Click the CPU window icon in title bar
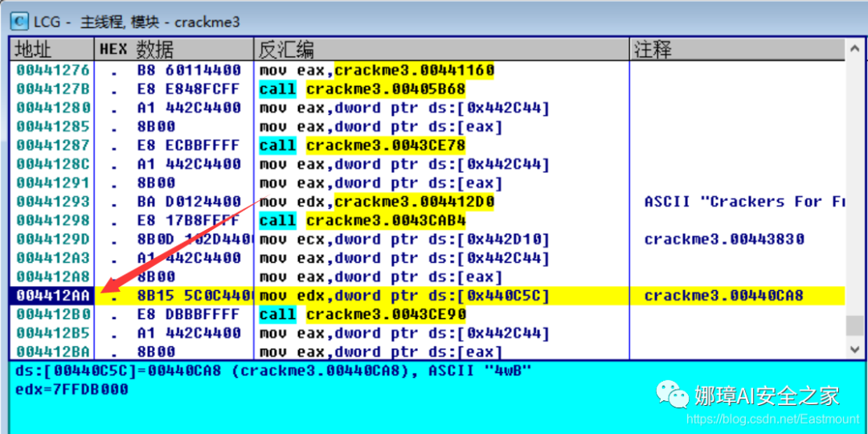Viewport: 868px width, 434px height. (20, 21)
